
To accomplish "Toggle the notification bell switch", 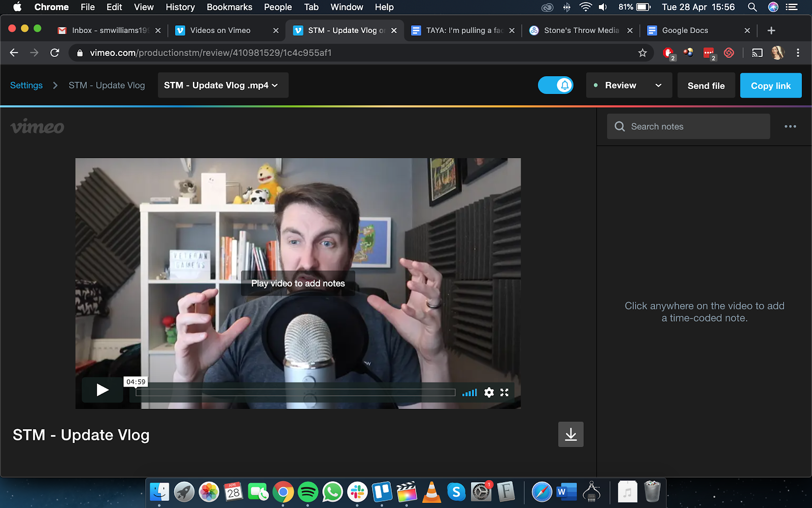I will 556,85.
